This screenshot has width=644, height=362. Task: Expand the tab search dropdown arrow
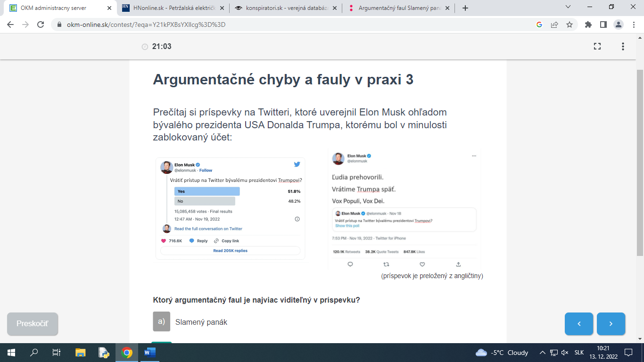pyautogui.click(x=568, y=7)
